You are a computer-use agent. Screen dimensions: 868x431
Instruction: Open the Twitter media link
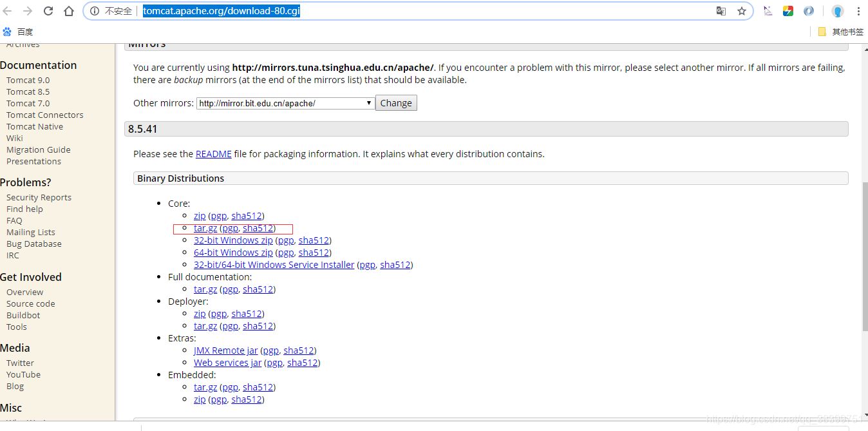tap(20, 363)
